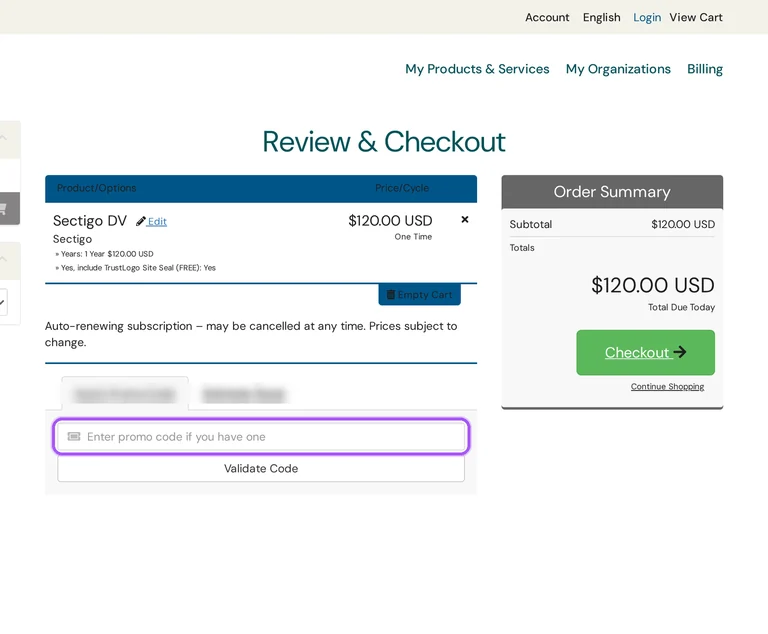Collapse the upper left sidebar chevron
Screen dimensions: 768x634
coord(3,139)
